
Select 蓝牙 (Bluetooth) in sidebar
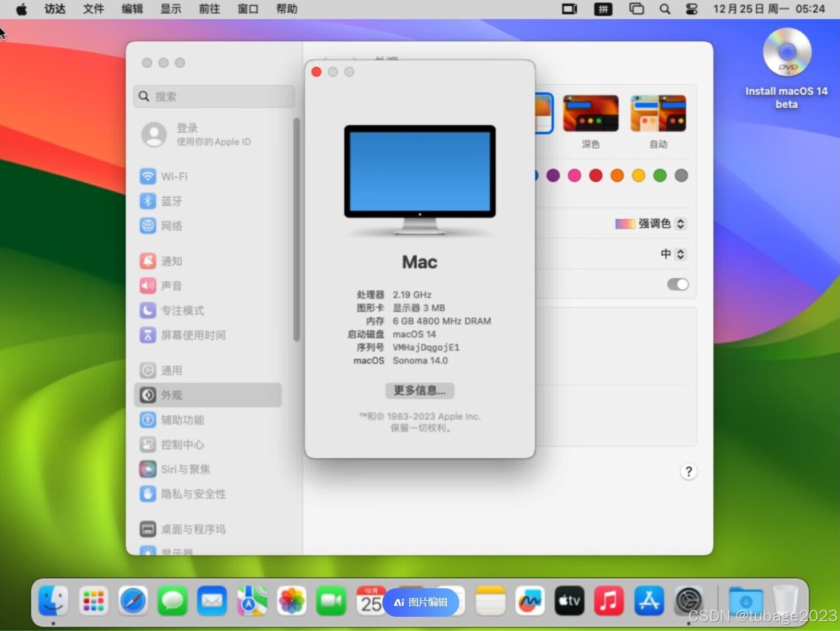[x=209, y=201]
